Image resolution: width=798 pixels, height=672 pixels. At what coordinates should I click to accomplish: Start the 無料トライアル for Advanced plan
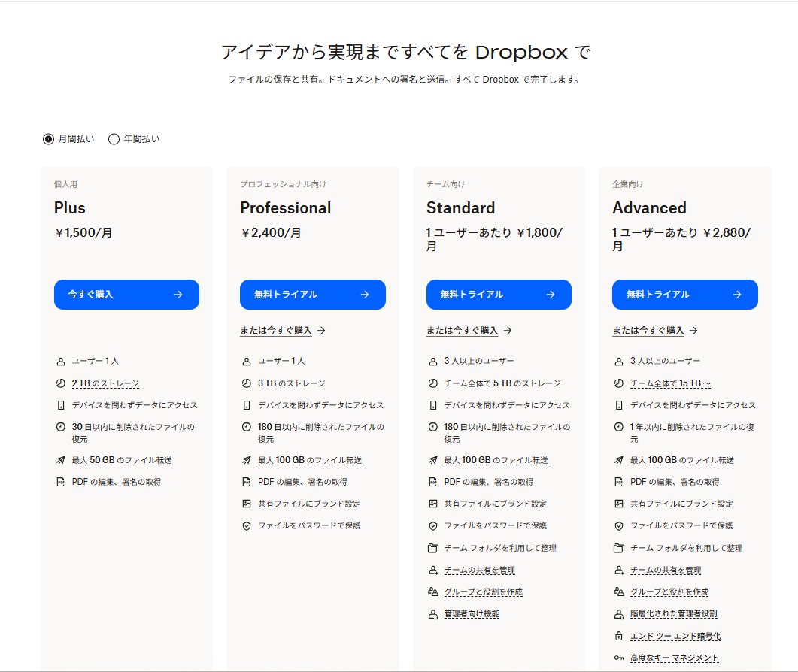pyautogui.click(x=685, y=295)
